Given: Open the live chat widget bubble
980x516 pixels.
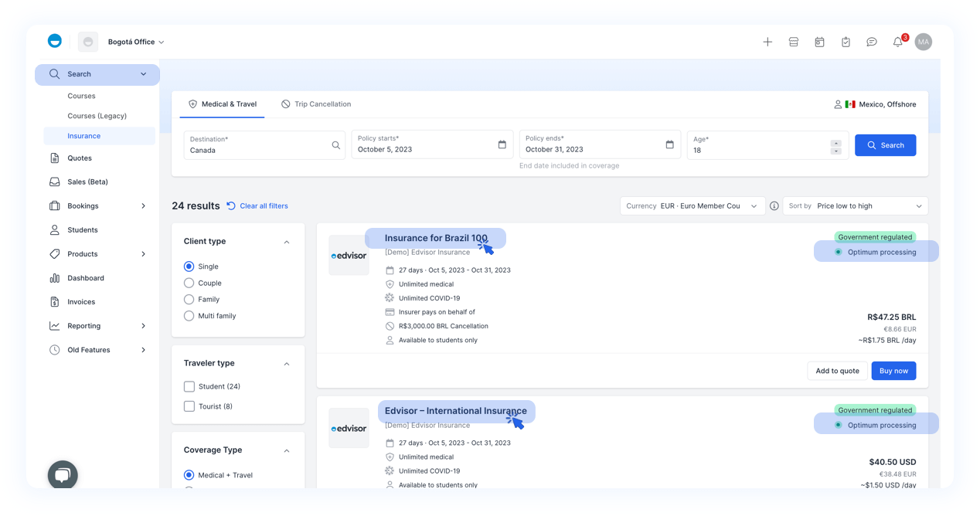Looking at the screenshot, I should coord(63,476).
